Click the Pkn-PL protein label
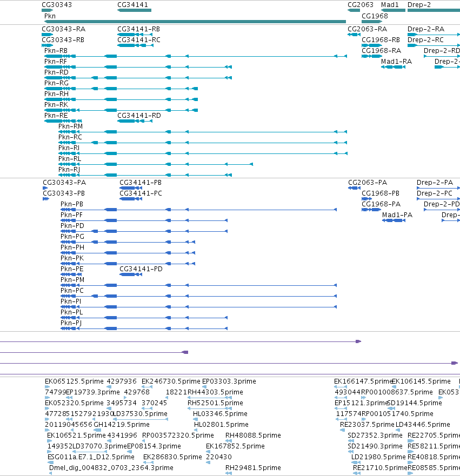The width and height of the screenshot is (460, 476). click(x=72, y=312)
